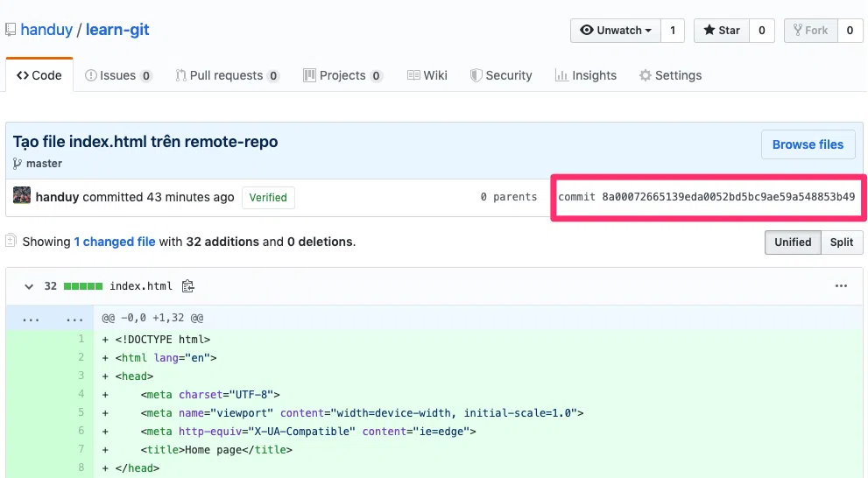
Task: Open the learn-git repository link
Action: (117, 30)
